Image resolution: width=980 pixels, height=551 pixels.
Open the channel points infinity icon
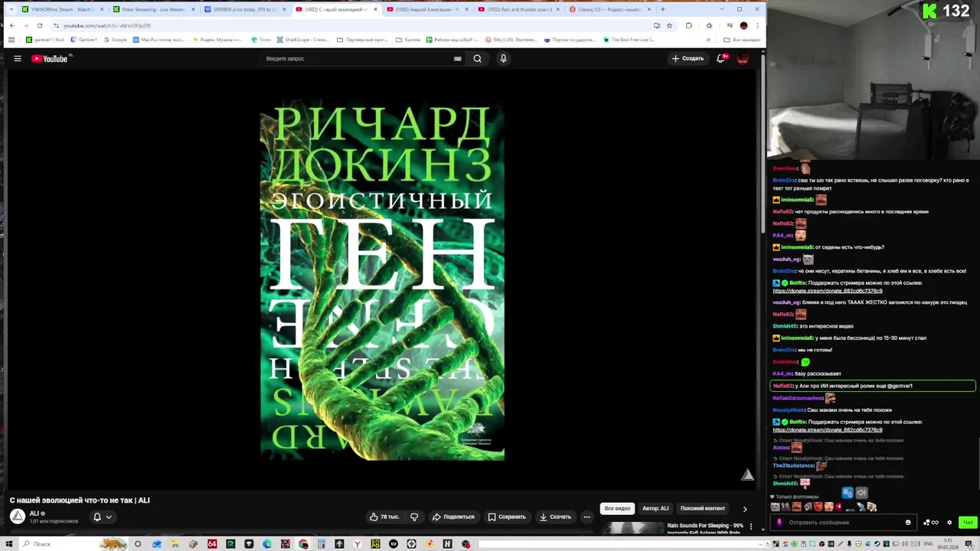pyautogui.click(x=931, y=523)
